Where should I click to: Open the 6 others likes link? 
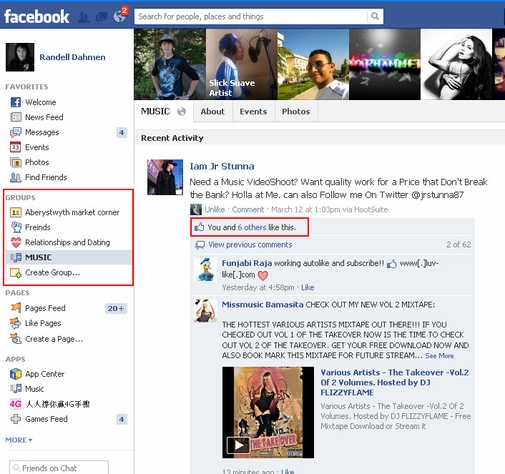252,227
